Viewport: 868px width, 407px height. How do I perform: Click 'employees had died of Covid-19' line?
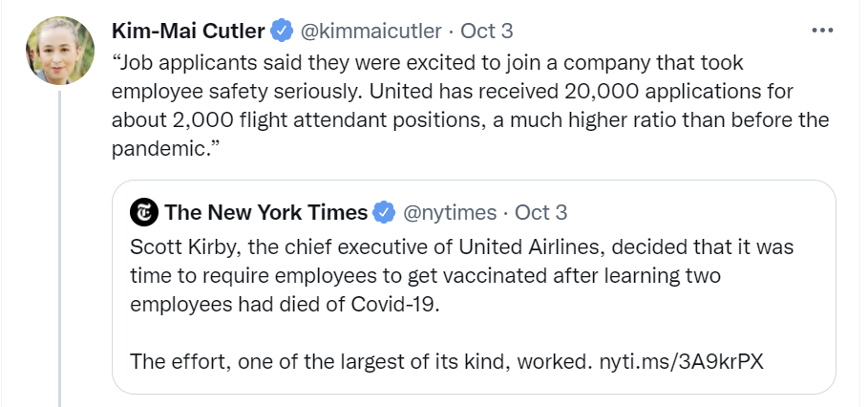point(286,303)
